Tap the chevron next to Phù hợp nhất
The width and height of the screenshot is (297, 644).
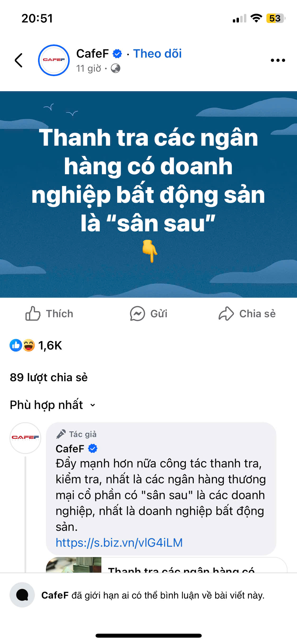pyautogui.click(x=93, y=405)
